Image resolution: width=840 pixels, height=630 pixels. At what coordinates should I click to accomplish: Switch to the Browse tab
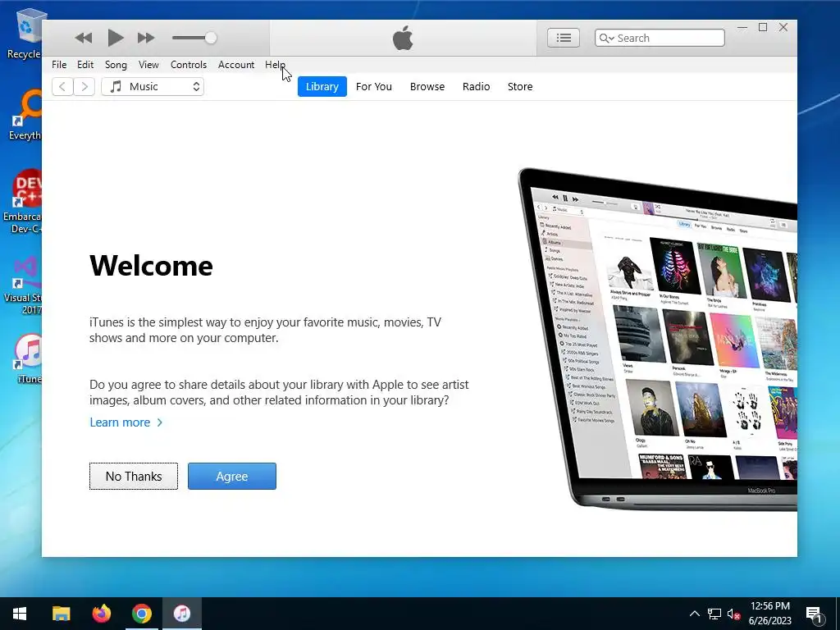tap(427, 87)
